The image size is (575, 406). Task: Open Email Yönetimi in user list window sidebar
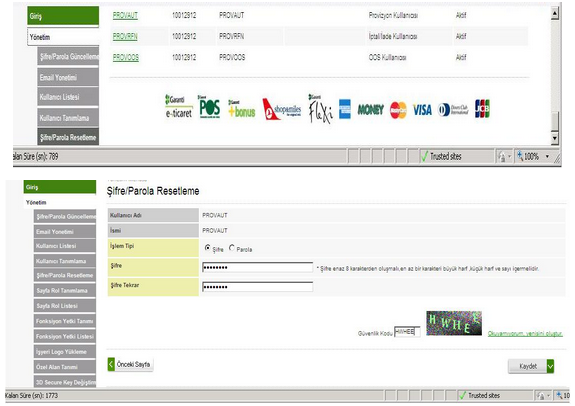click(68, 77)
